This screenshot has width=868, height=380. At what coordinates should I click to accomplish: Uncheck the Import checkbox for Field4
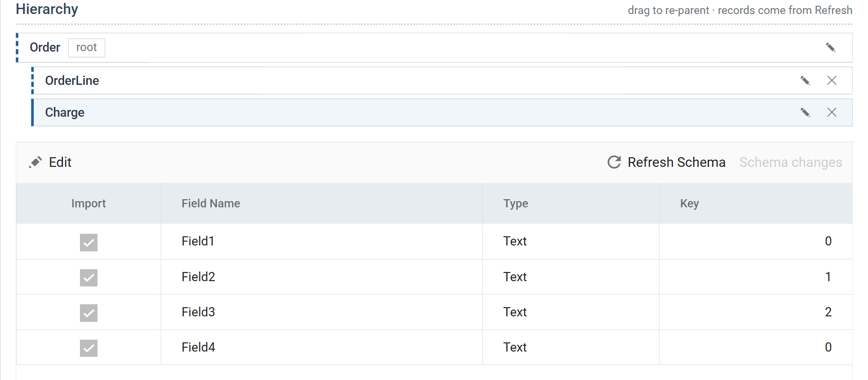pyautogui.click(x=89, y=348)
